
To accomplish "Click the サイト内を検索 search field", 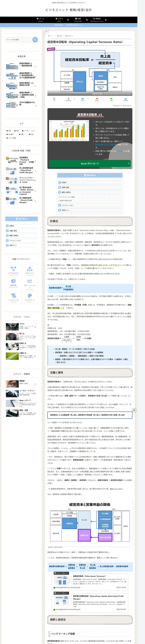I will click(x=19, y=39).
